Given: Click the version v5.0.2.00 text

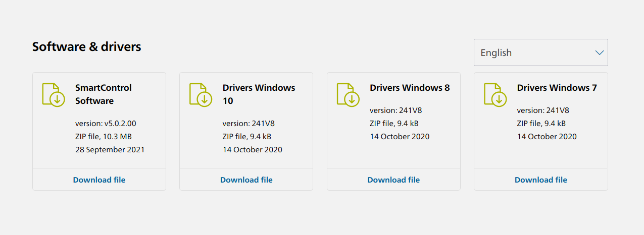Looking at the screenshot, I should 106,123.
